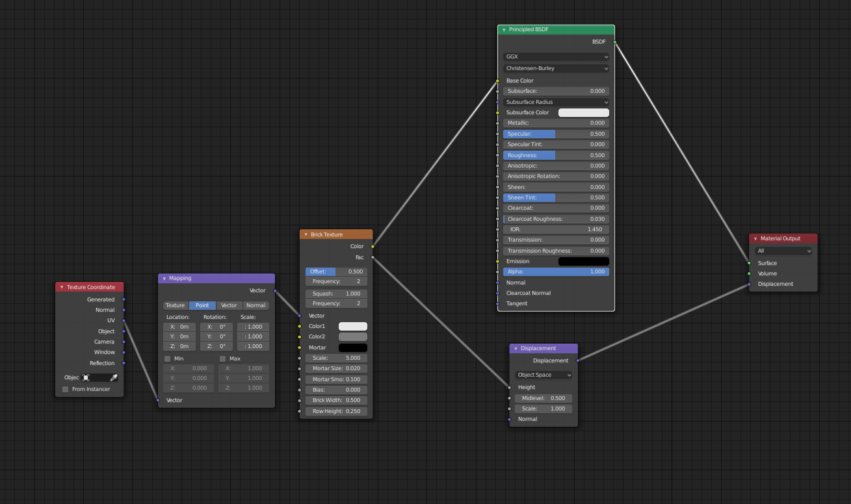Screen dimensions: 851x504
Task: Adjust the Roughness slider on Principled BSDF
Action: point(555,155)
